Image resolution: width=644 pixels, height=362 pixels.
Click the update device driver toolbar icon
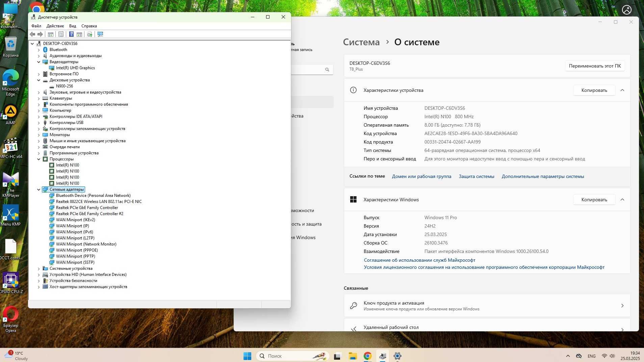(89, 34)
